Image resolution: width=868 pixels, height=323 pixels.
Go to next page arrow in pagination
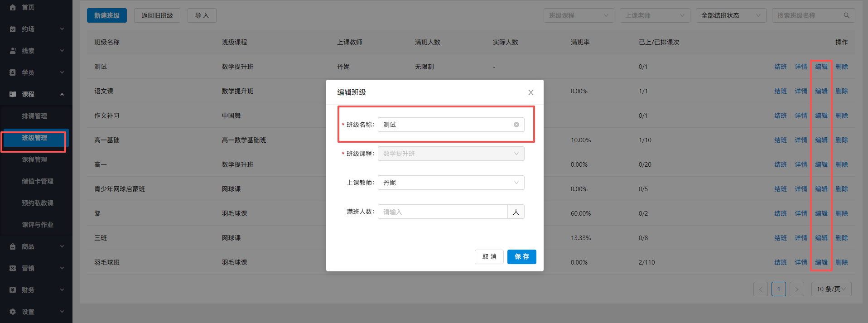796,289
